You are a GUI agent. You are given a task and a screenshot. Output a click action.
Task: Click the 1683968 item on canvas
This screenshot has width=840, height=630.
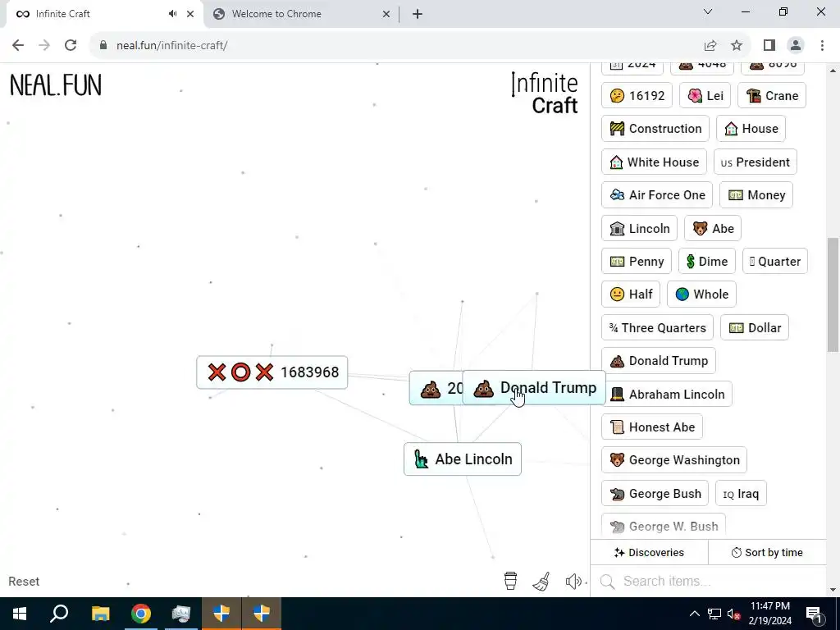point(272,372)
